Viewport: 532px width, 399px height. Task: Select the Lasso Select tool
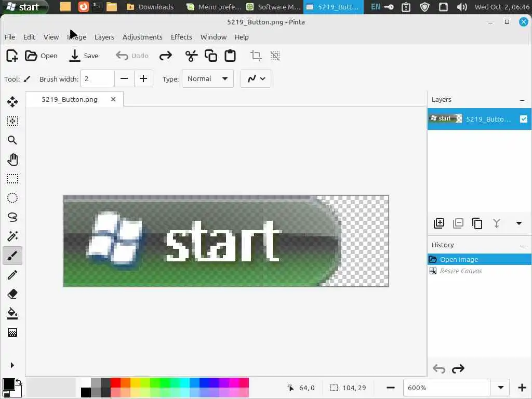pyautogui.click(x=12, y=217)
